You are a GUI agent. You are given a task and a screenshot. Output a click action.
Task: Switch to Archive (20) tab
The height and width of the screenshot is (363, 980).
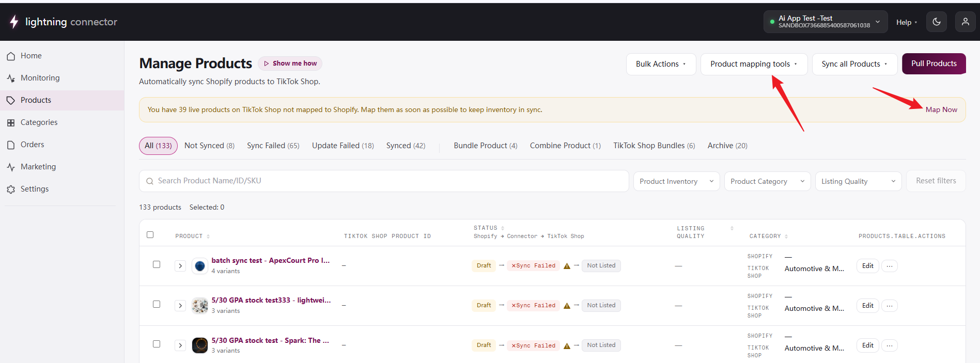click(x=727, y=146)
